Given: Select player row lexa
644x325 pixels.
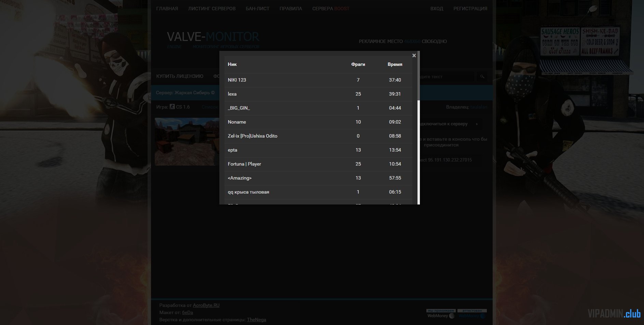Looking at the screenshot, I should pyautogui.click(x=318, y=94).
